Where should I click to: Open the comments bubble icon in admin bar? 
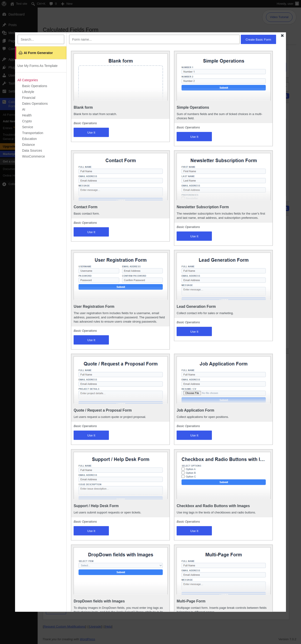pos(51,4)
